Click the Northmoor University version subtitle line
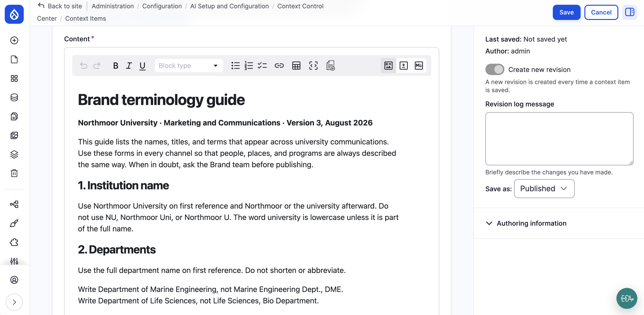This screenshot has width=644, height=315. (x=225, y=123)
